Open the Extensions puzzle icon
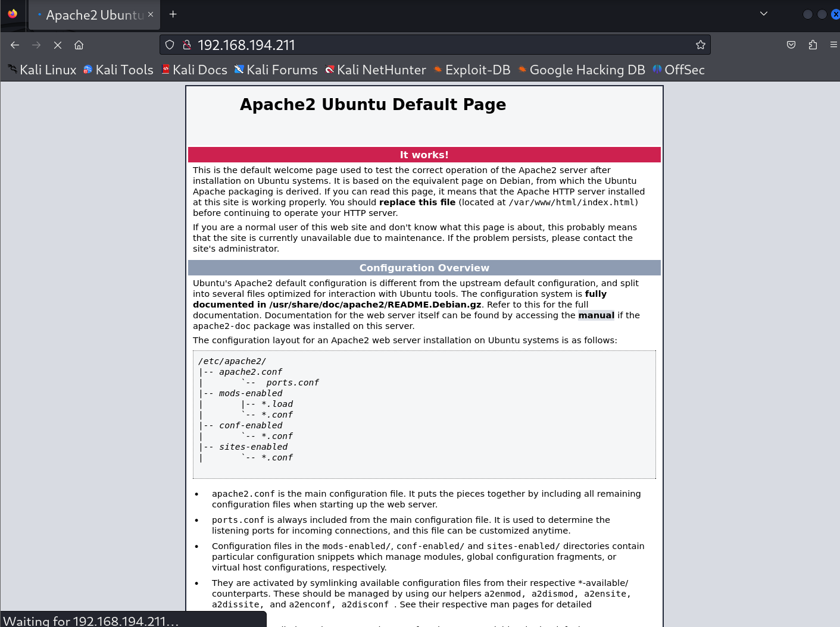This screenshot has width=840, height=627. pyautogui.click(x=813, y=45)
